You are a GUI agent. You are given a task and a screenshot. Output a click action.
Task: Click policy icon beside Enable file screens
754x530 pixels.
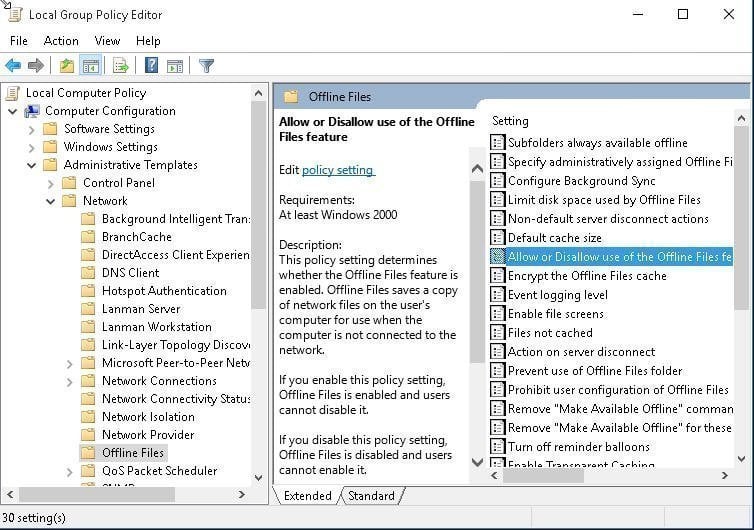(x=497, y=313)
